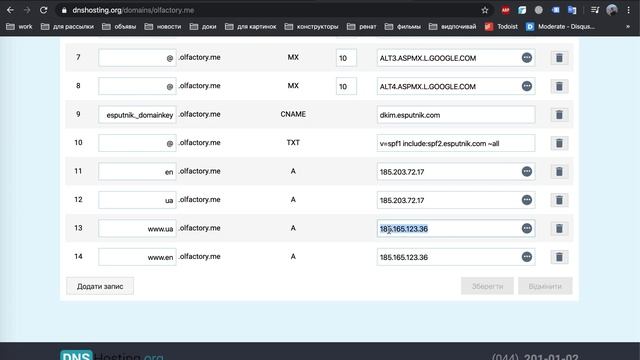Screen dimensions: 640x360
Task: Open the Moderate - Disqus bookmark
Action: tap(560, 27)
